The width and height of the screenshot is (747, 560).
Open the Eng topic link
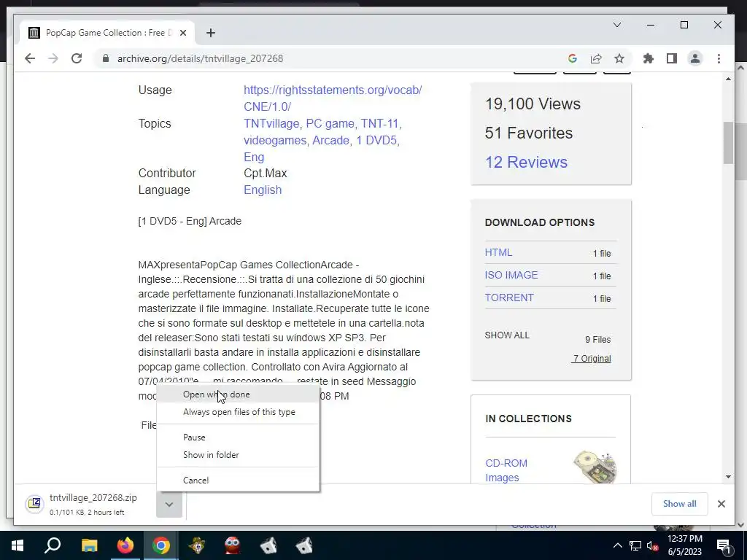pos(254,157)
